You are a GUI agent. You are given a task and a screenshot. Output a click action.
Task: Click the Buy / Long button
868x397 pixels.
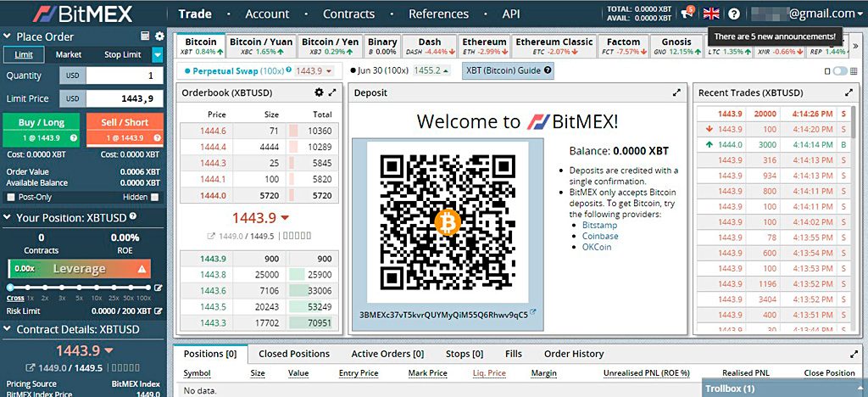pyautogui.click(x=42, y=130)
